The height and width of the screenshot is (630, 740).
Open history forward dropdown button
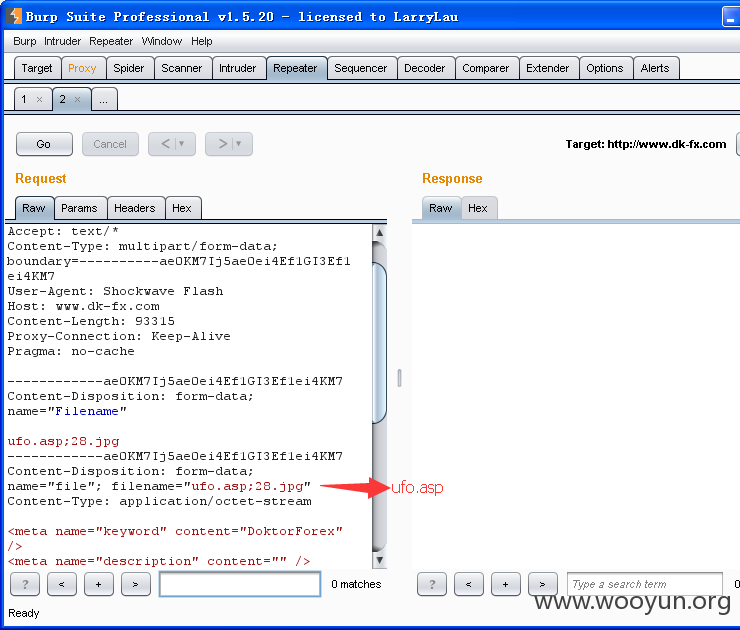[229, 144]
